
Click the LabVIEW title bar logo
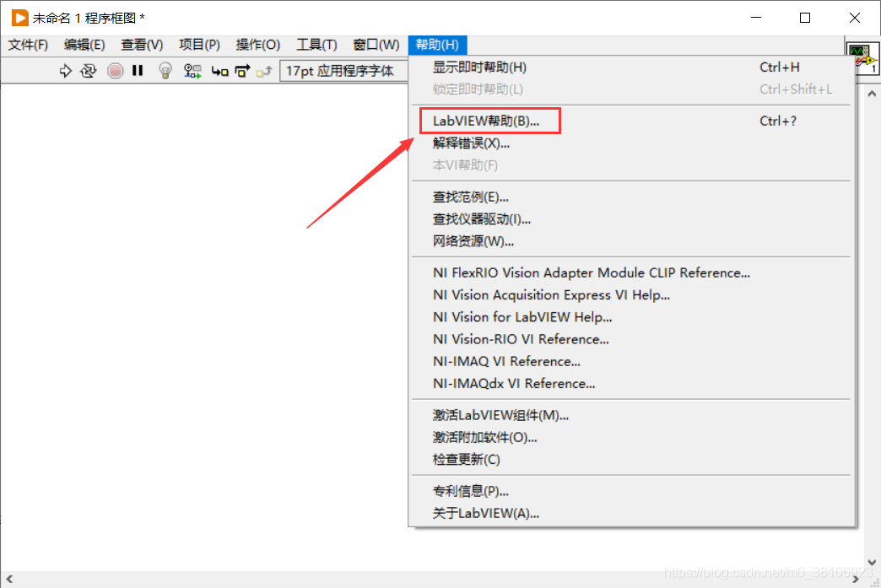(x=19, y=18)
